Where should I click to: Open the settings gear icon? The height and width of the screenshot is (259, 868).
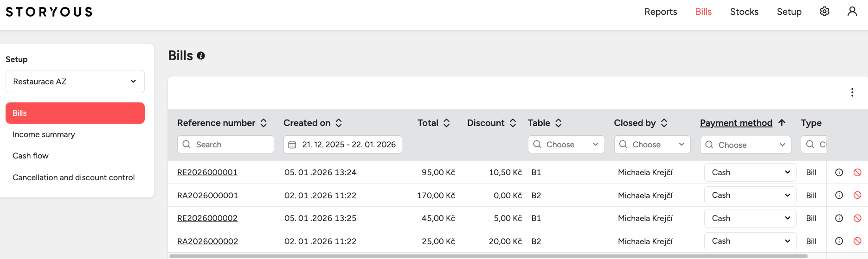click(x=824, y=12)
